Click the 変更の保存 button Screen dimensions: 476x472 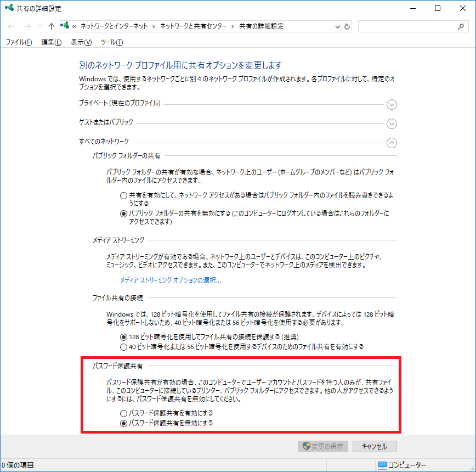click(x=322, y=447)
